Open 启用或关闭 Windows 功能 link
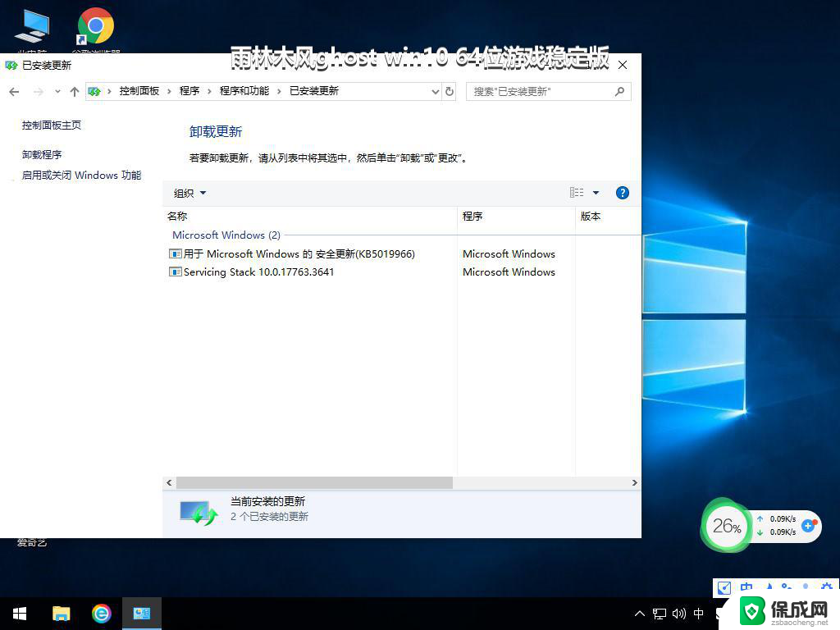 tap(81, 176)
